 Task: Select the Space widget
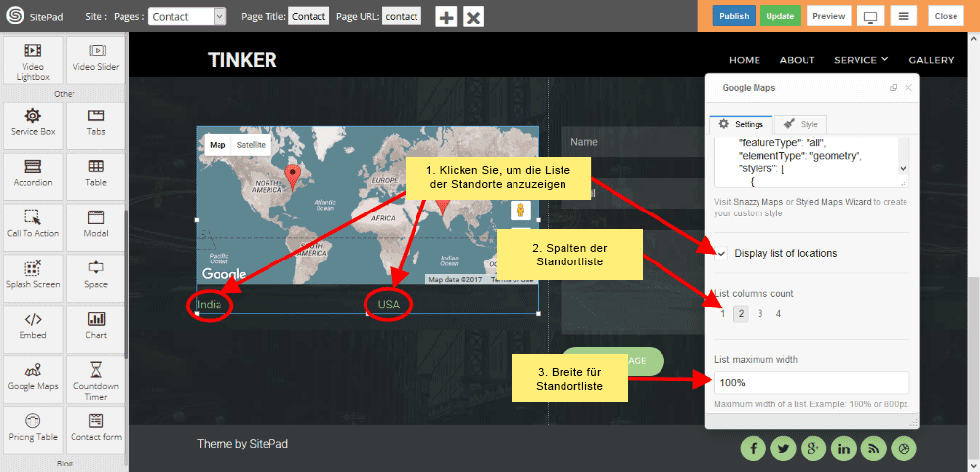(96, 277)
